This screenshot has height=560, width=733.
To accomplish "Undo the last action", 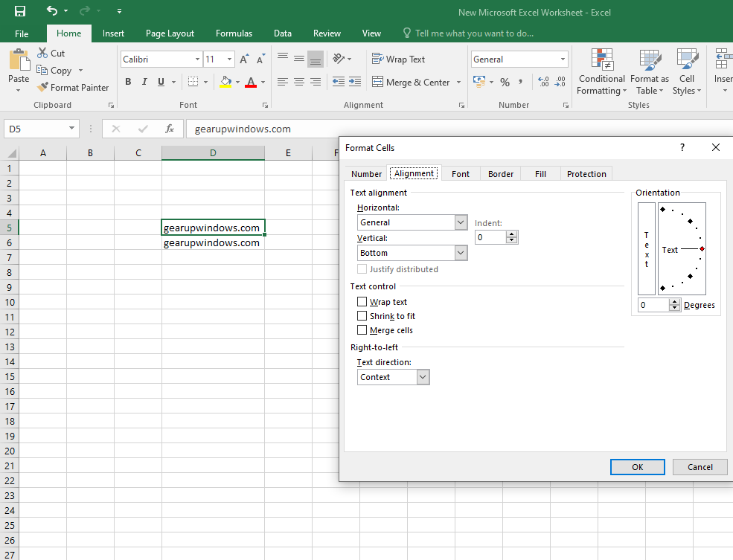I will (52, 10).
